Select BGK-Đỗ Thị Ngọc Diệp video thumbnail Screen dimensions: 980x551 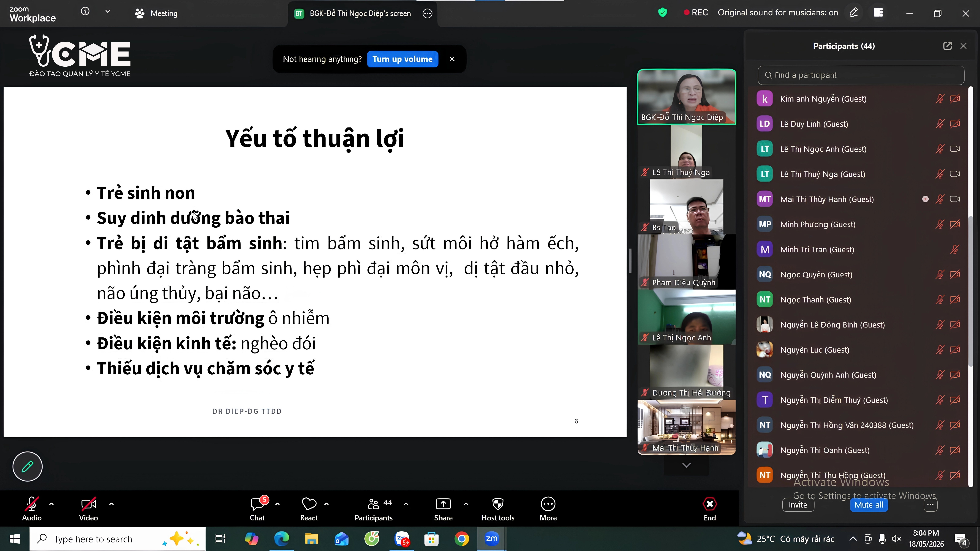[687, 97]
